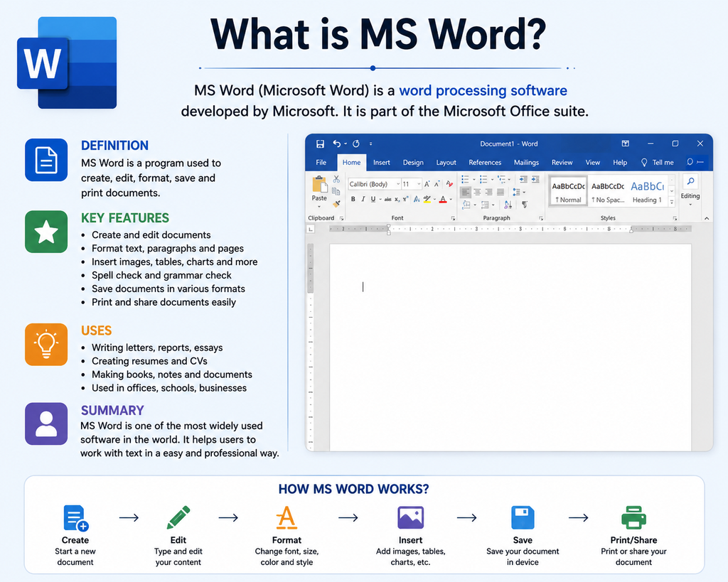
Task: Open the Font dialog launcher
Action: (453, 218)
